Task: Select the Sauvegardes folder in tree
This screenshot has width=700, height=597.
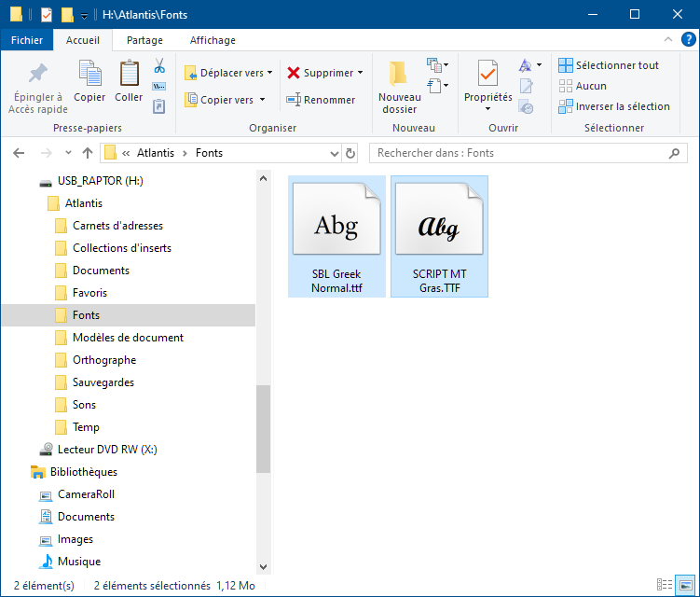Action: pos(103,382)
